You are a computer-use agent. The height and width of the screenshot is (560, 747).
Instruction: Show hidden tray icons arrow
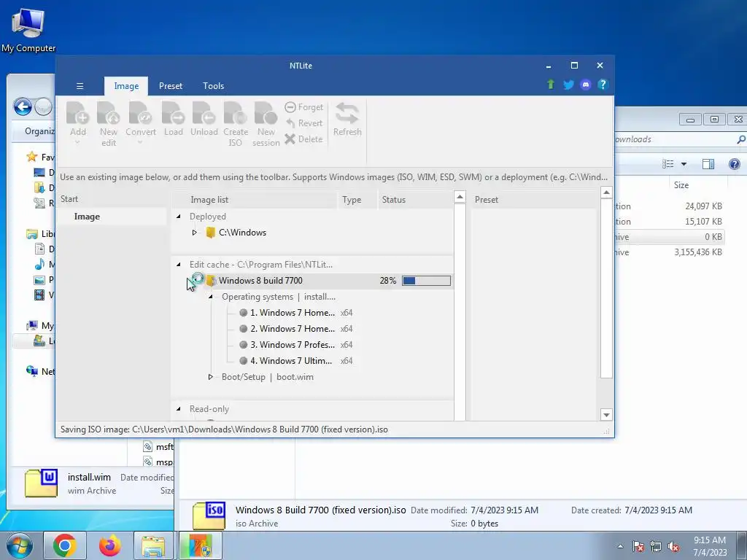click(620, 546)
